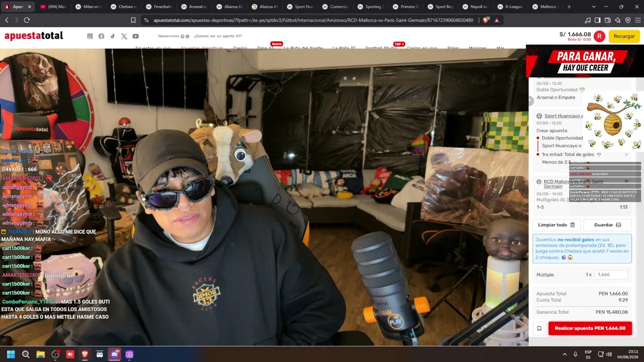Save betslip with bookmark icon button
Screen dimensions: 644x362
click(539, 328)
